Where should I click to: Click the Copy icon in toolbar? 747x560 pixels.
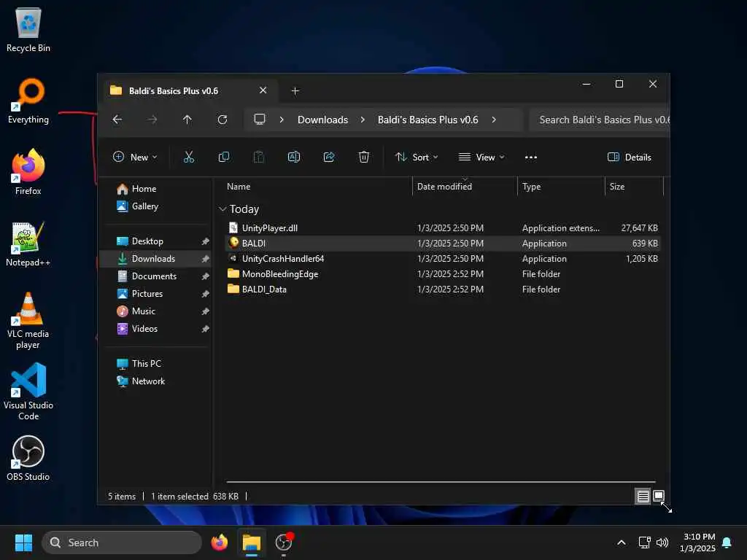point(223,157)
